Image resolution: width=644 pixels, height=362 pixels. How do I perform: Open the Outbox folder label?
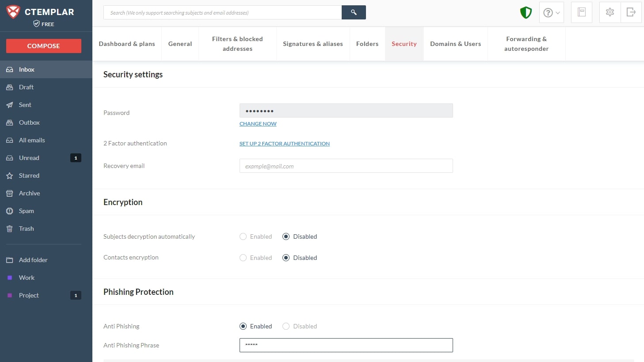(29, 122)
